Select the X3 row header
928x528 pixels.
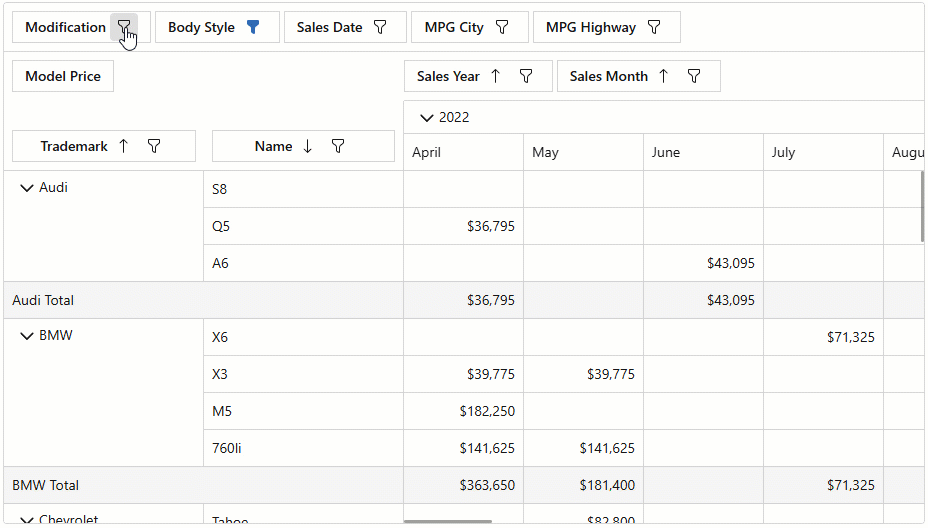click(304, 374)
